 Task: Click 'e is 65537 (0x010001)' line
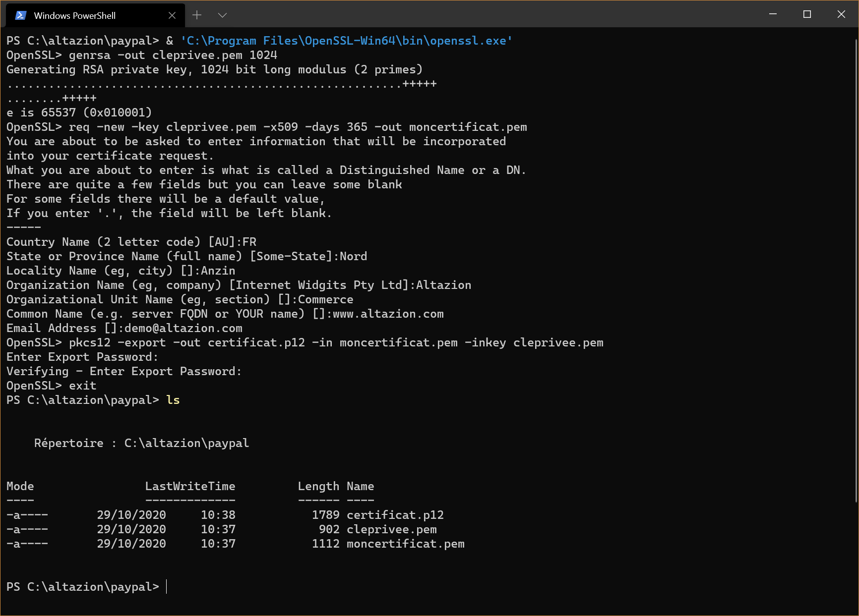pyautogui.click(x=79, y=112)
